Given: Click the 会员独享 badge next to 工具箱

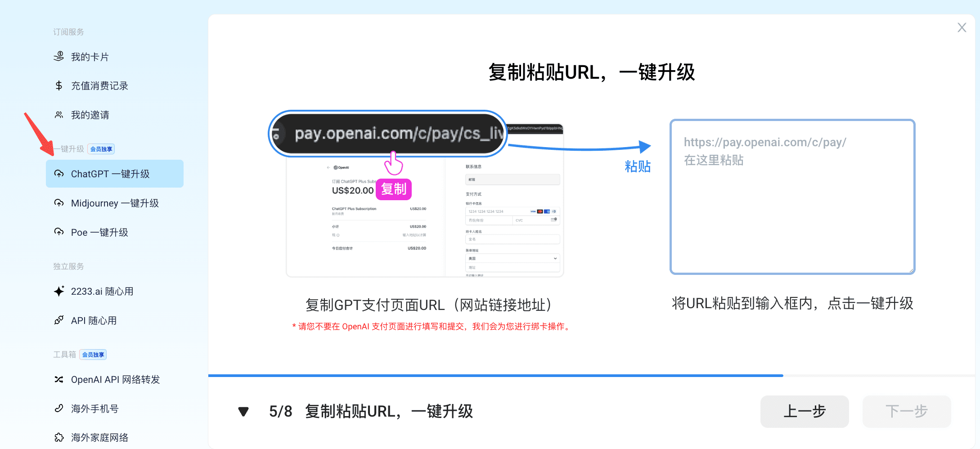Looking at the screenshot, I should [x=93, y=355].
